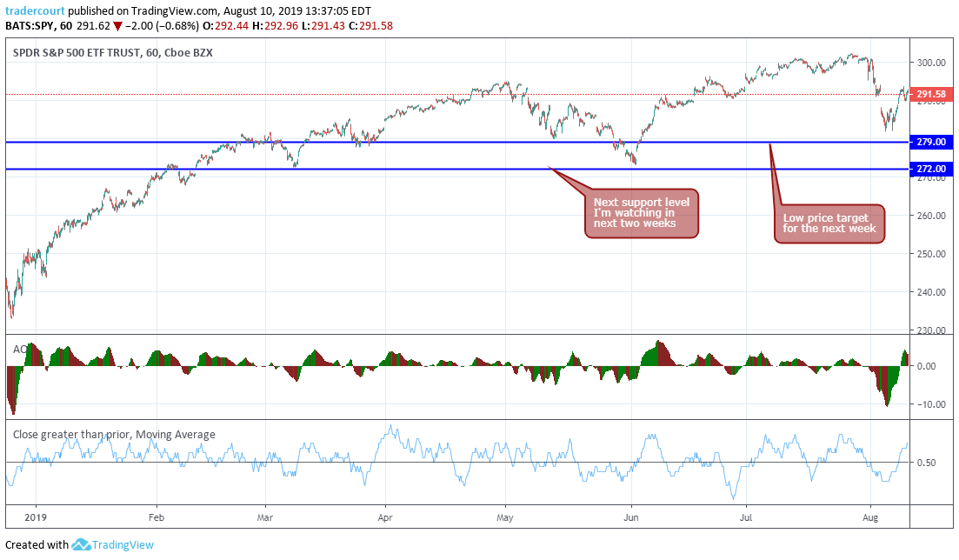Click the 260.00 price axis label
Screen dimensions: 959x560
click(x=931, y=216)
